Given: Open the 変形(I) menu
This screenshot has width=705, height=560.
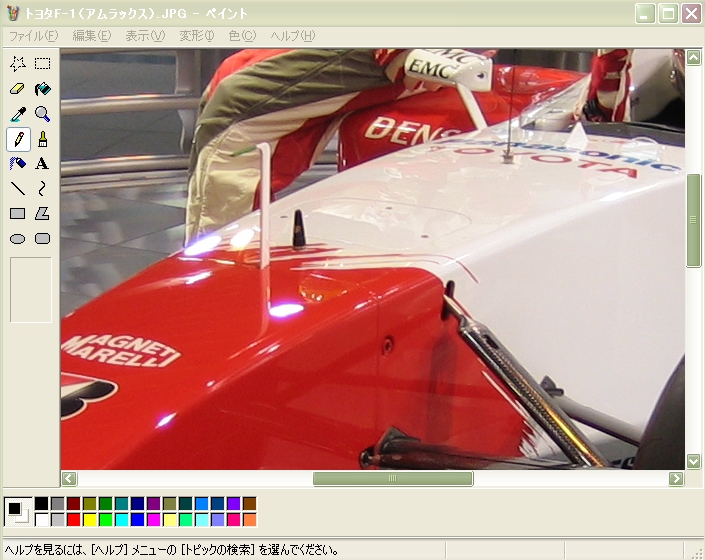Looking at the screenshot, I should click(196, 36).
